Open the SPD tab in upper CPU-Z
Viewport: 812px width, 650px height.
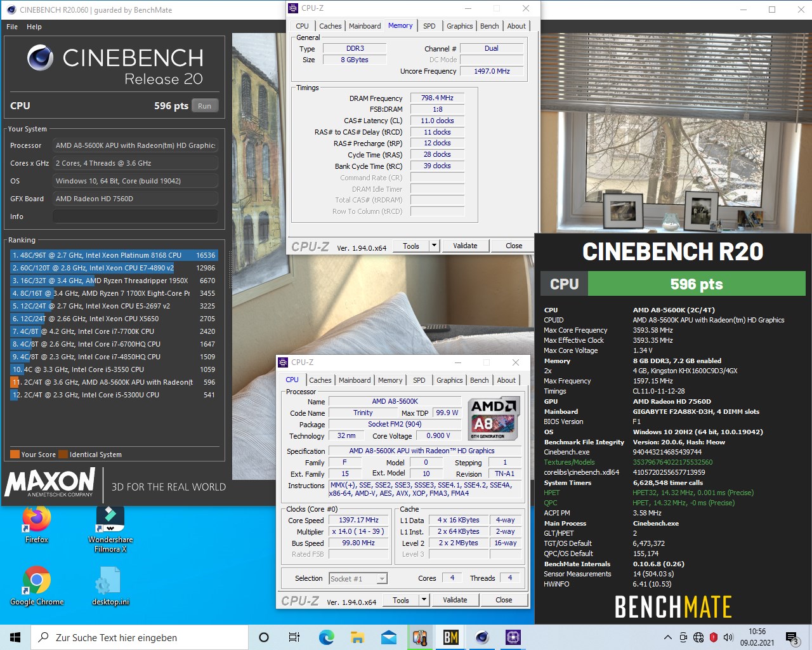(x=429, y=26)
